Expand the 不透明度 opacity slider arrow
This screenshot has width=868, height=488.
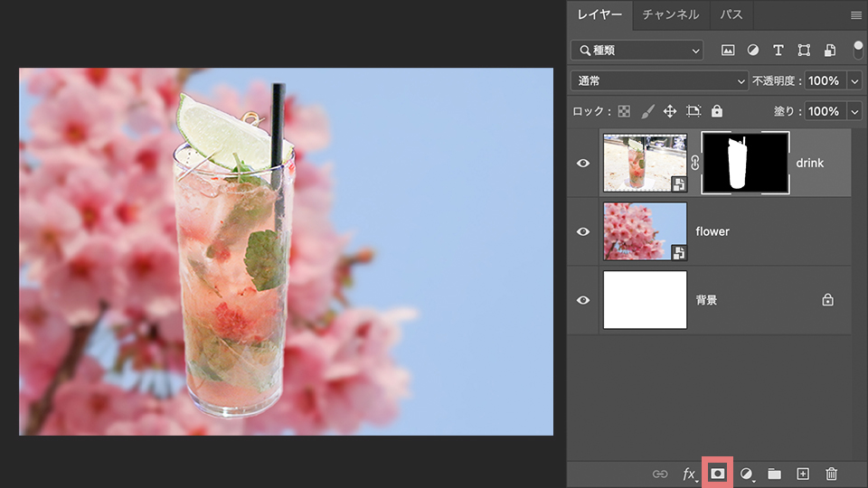point(854,80)
